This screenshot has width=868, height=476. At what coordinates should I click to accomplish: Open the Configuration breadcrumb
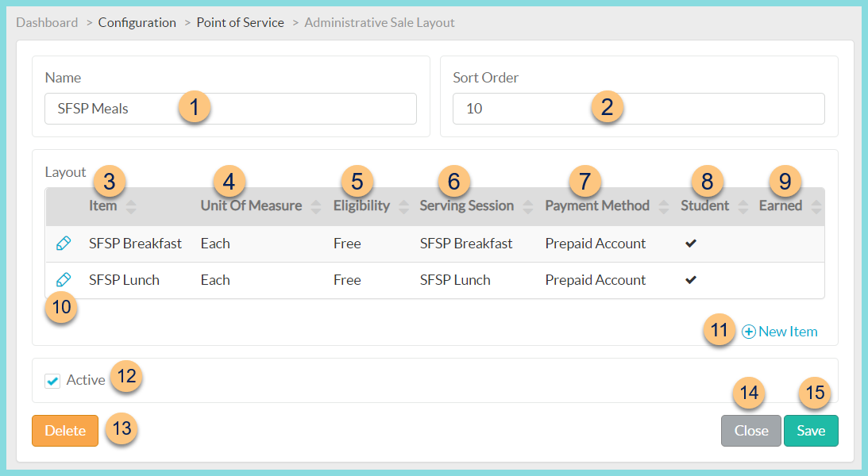137,22
